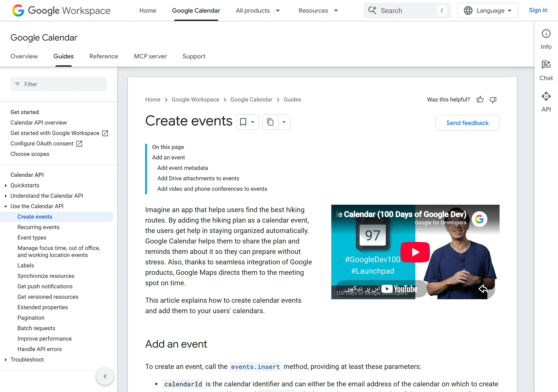The image size is (558, 392).
Task: Open Extended properties page
Action: pyautogui.click(x=43, y=307)
